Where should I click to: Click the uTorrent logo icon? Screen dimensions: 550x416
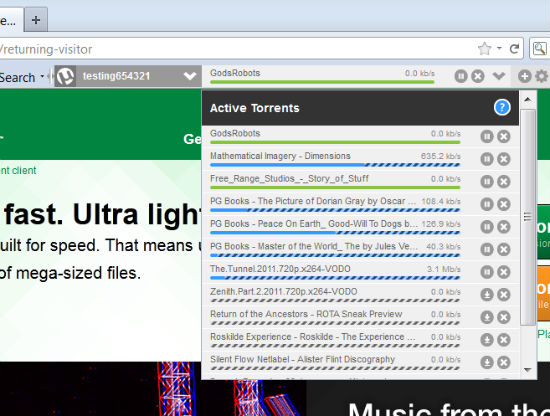(66, 76)
